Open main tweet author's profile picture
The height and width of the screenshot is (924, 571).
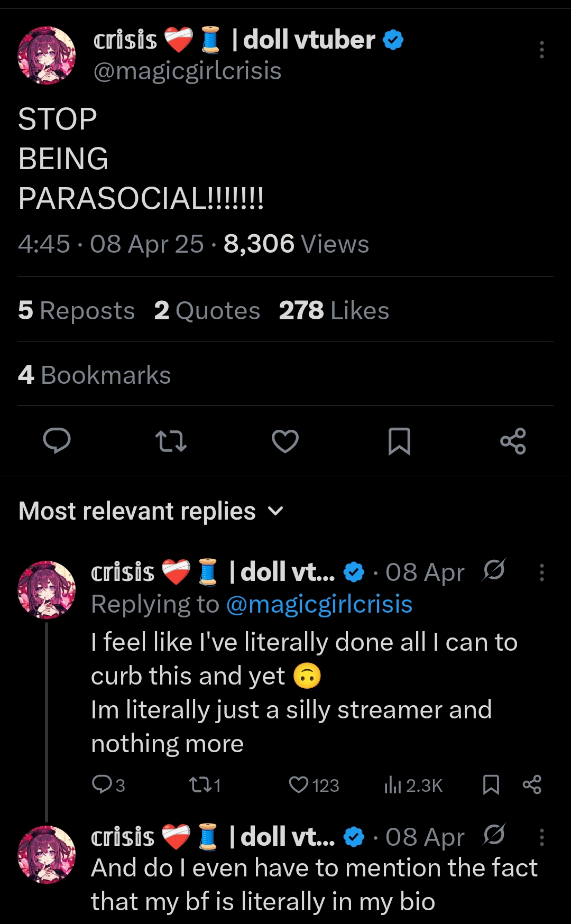pos(47,56)
